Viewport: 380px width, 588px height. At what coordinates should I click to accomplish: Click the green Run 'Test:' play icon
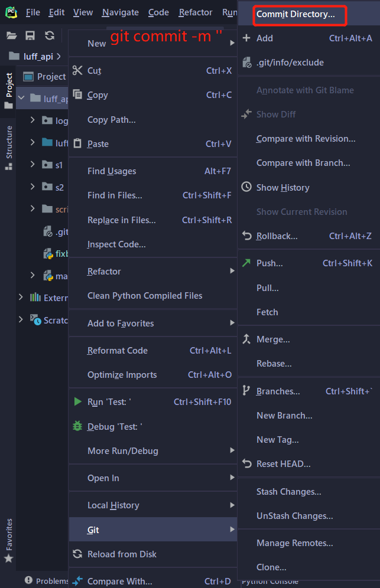[78, 401]
